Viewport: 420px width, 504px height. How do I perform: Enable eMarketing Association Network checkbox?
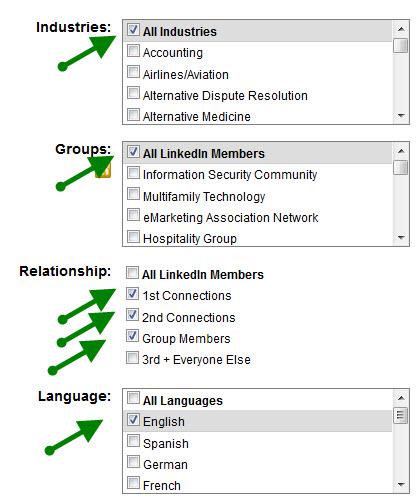tap(133, 215)
